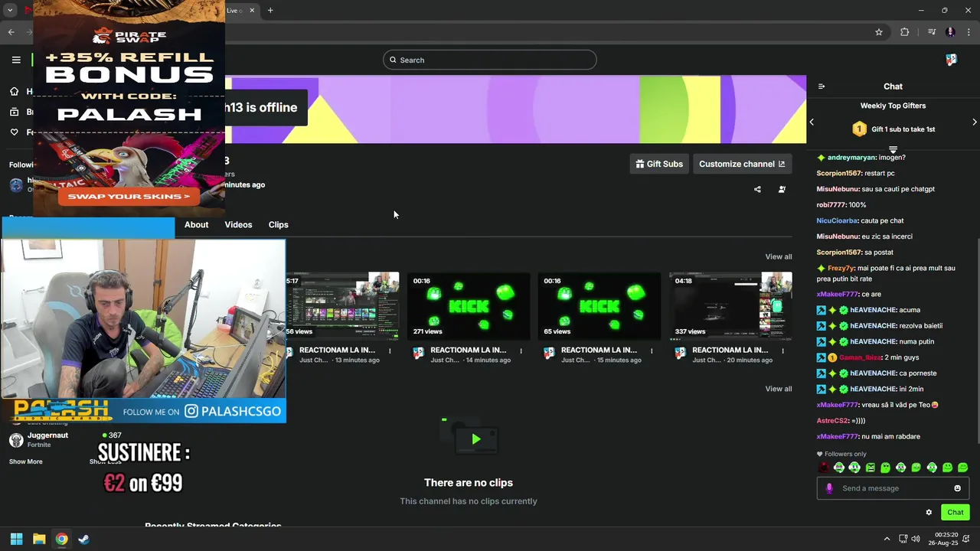980x551 pixels.
Task: Open Steam from the taskbar
Action: click(x=83, y=539)
